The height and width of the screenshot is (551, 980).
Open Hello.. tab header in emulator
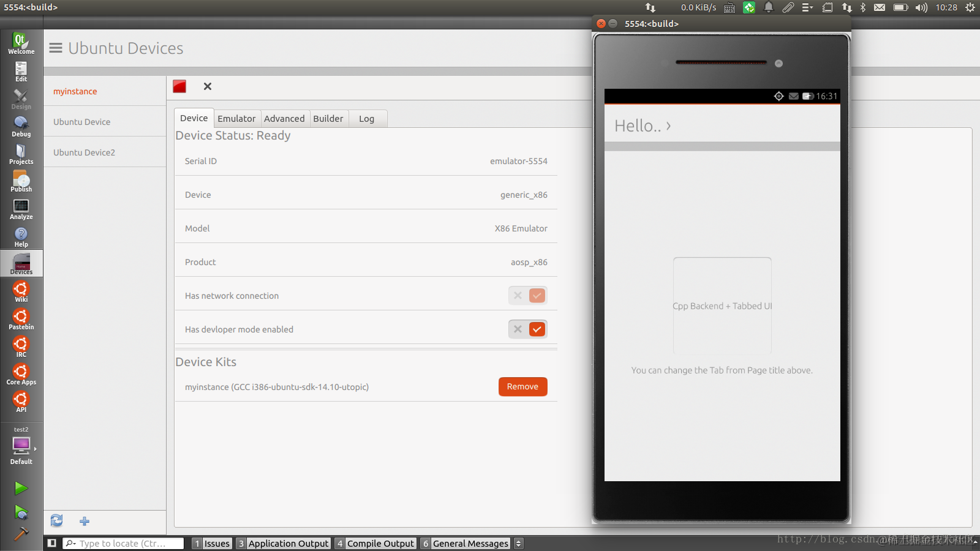[643, 126]
